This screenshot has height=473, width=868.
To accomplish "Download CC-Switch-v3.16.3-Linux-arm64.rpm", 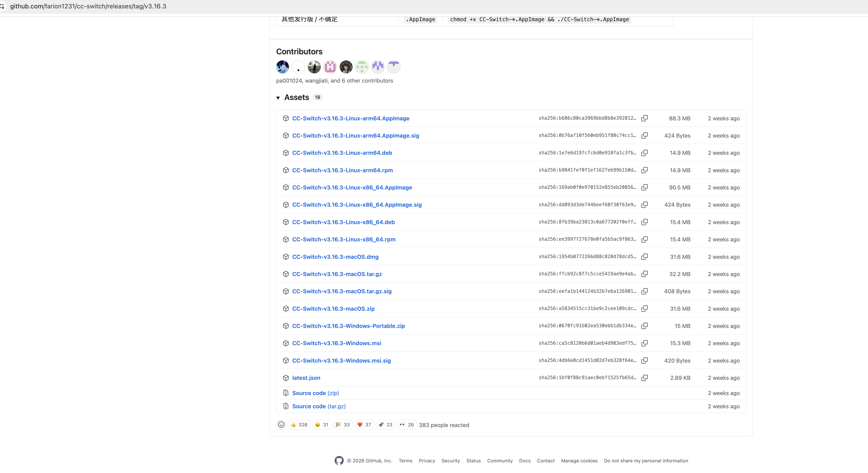I will [x=342, y=170].
